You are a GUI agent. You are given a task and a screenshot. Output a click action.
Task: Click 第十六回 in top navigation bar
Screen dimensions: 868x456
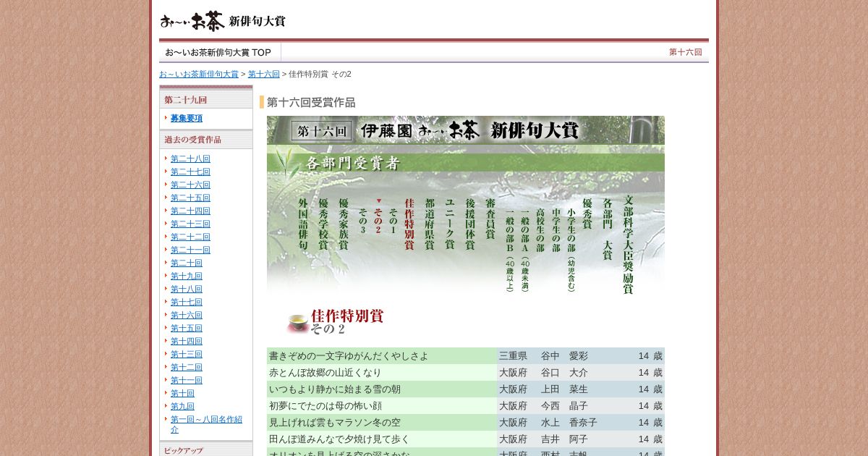point(685,52)
